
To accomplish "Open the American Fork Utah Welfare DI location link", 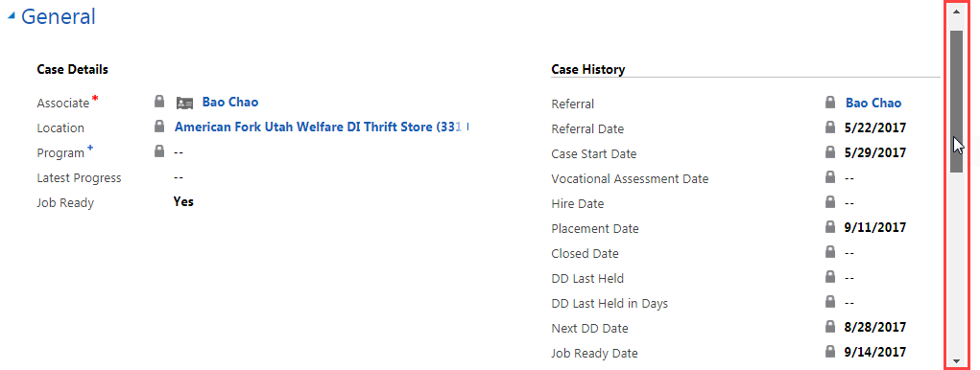I will coord(322,127).
